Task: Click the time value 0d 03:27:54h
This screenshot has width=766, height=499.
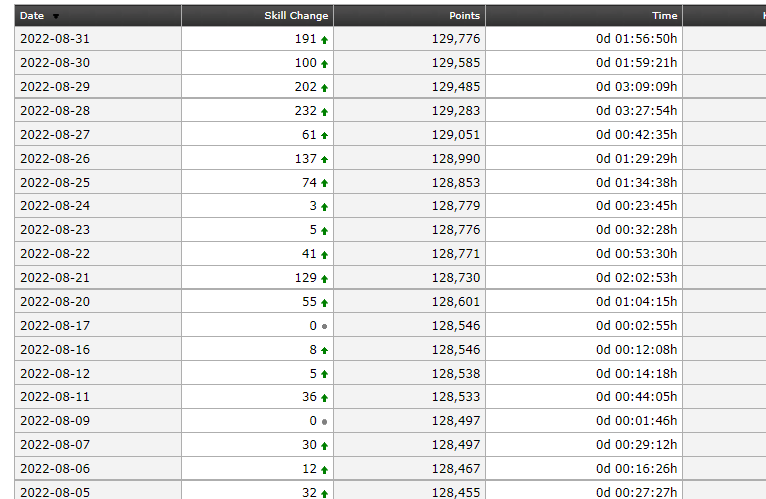Action: coord(636,110)
